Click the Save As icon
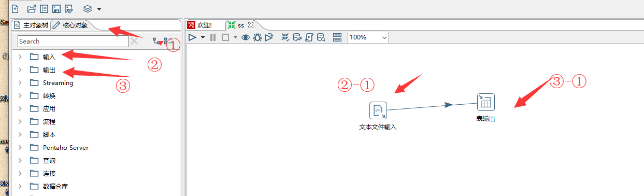This screenshot has width=644, height=196. pos(68,9)
